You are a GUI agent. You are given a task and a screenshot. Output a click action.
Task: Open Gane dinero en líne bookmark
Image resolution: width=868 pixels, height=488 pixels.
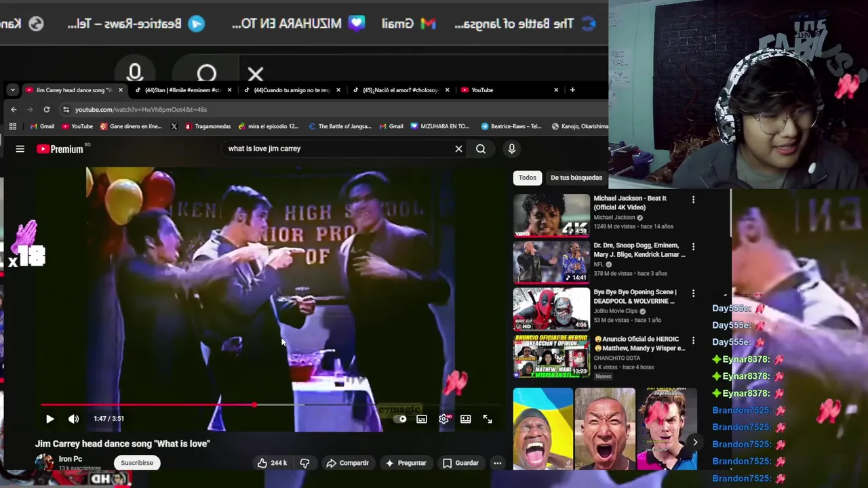[x=131, y=126]
